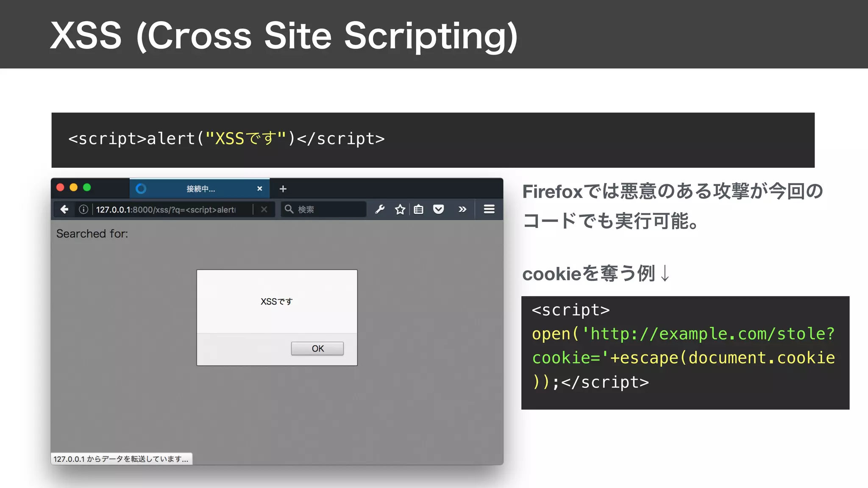Open the Firefox hamburger menu
Image resolution: width=868 pixels, height=488 pixels.
[x=489, y=209]
